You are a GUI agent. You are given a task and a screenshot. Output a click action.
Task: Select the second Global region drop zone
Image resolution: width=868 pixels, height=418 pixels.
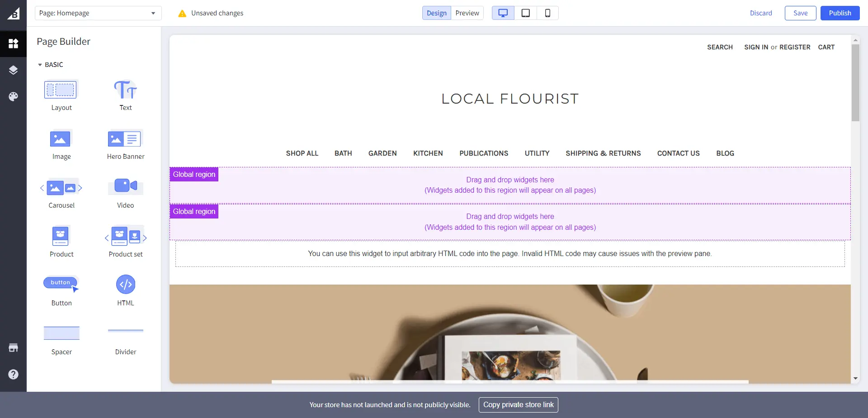click(510, 222)
